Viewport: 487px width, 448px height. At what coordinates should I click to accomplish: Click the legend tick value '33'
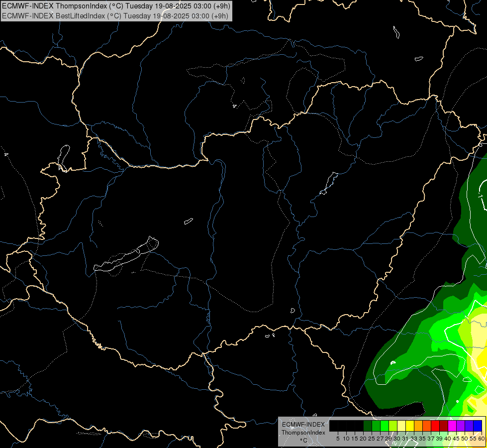[414, 439]
